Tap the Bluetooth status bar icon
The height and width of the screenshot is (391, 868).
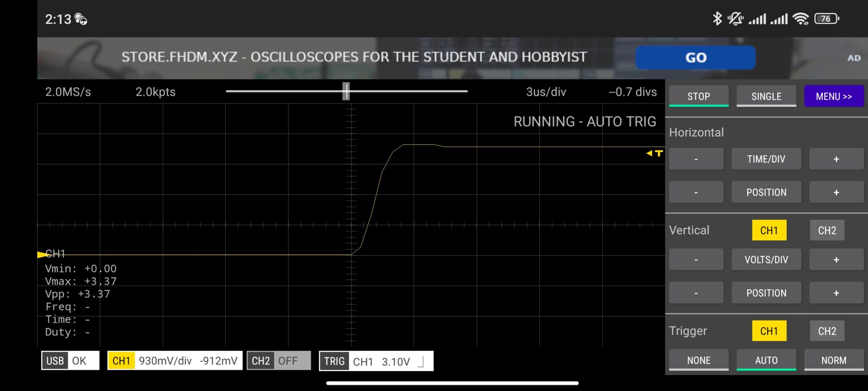click(x=717, y=19)
